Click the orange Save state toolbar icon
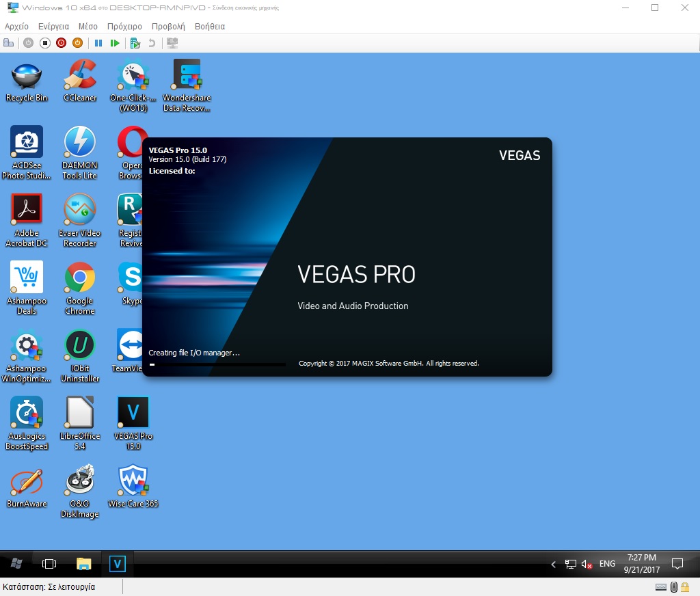This screenshot has height=596, width=700. 78,43
